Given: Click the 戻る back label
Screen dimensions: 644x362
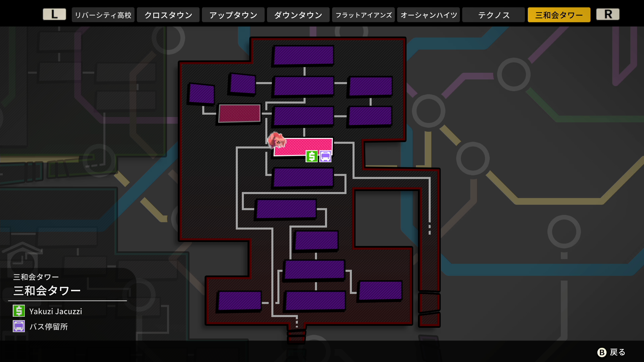Looking at the screenshot, I should pos(618,352).
